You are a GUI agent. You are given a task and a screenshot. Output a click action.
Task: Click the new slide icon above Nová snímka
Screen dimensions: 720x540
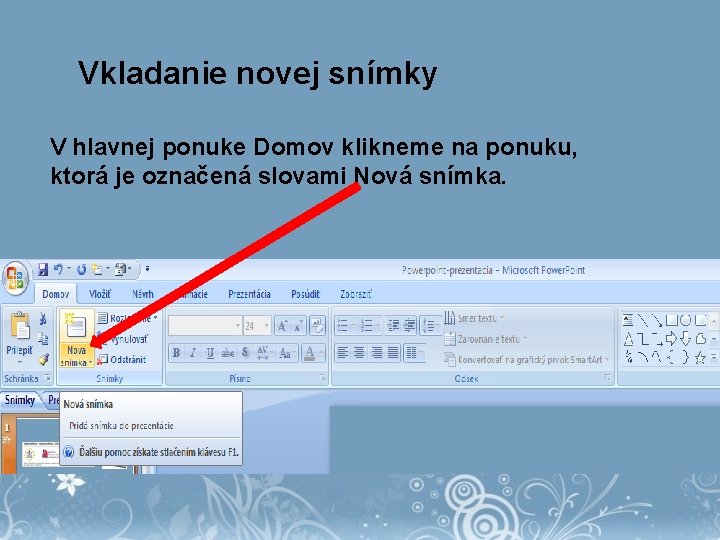[76, 326]
